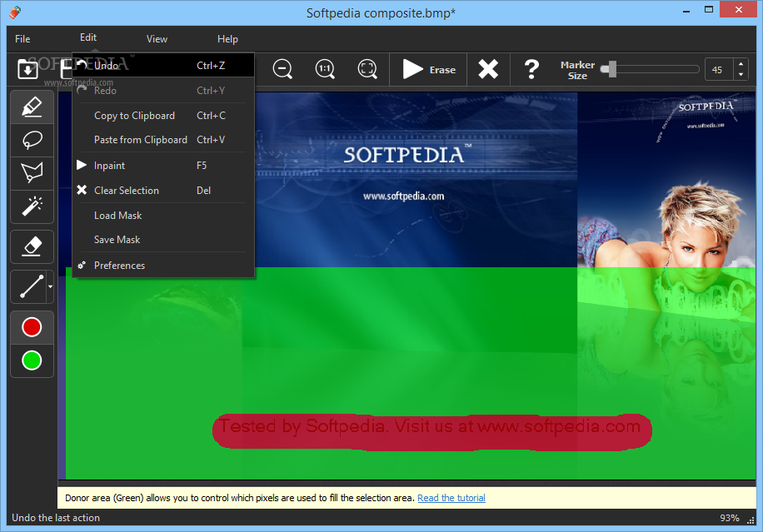This screenshot has width=763, height=532.
Task: Choose the green donor marker color
Action: [32, 360]
